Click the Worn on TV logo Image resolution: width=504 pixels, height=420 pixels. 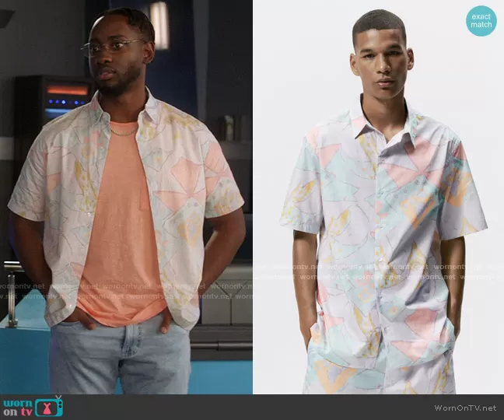(33, 407)
